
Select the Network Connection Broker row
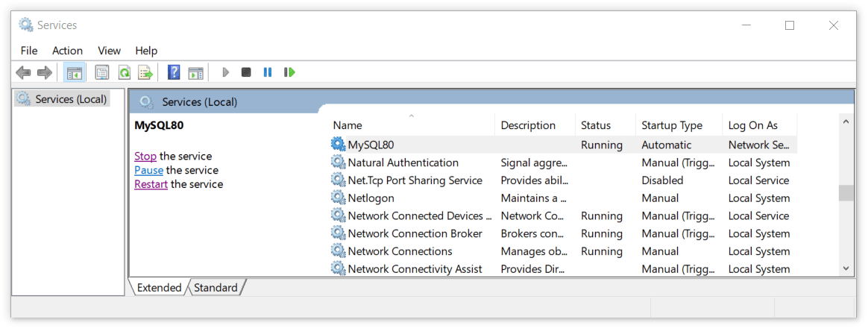[x=563, y=233]
